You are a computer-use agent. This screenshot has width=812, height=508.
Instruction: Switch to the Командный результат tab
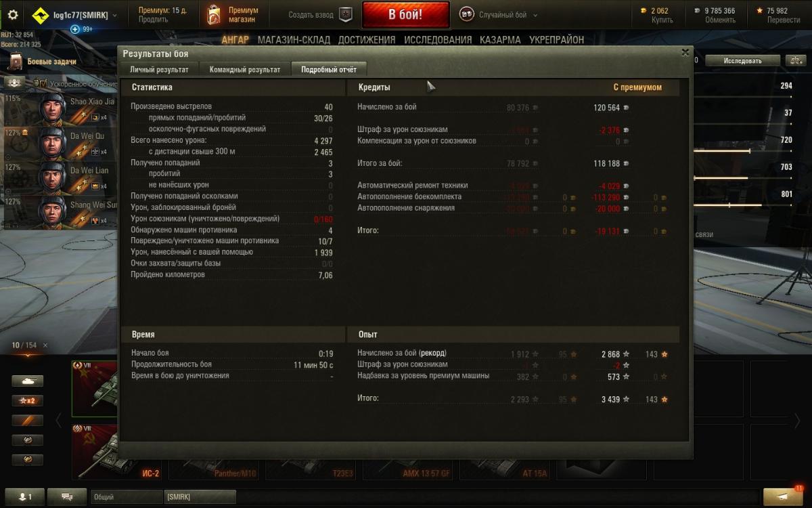coord(245,69)
